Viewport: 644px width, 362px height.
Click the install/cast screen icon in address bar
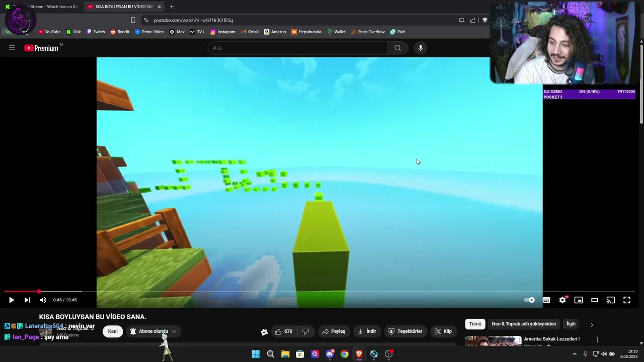[x=461, y=20]
